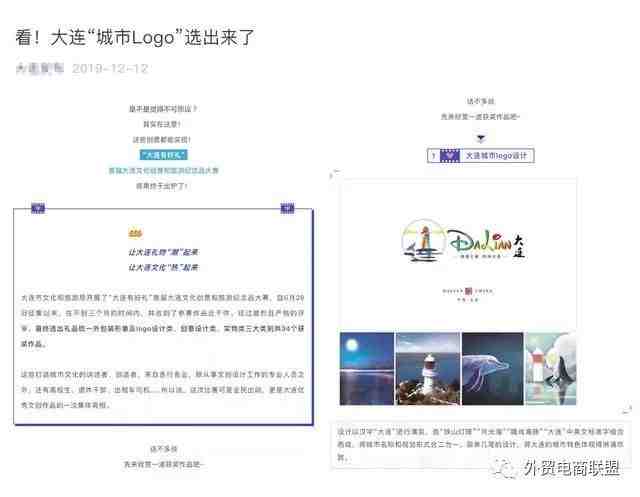Click the circular lighthouse emblem in the logo
Image resolution: width=640 pixels, height=497 pixels.
tap(423, 241)
